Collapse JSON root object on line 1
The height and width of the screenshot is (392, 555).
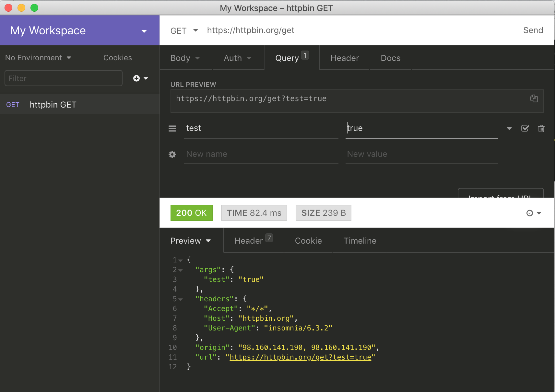pos(181,260)
